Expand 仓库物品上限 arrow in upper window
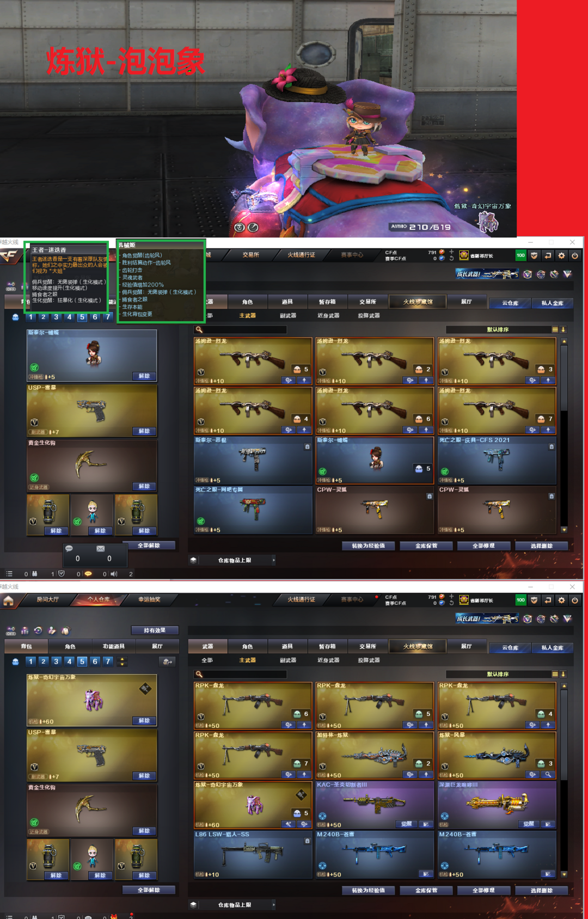Image resolution: width=588 pixels, height=919 pixels. tap(273, 560)
